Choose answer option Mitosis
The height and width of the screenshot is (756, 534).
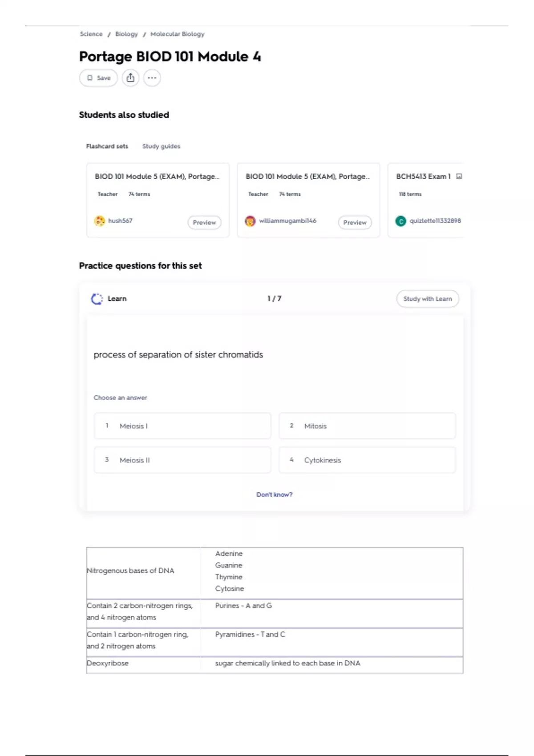coord(367,426)
